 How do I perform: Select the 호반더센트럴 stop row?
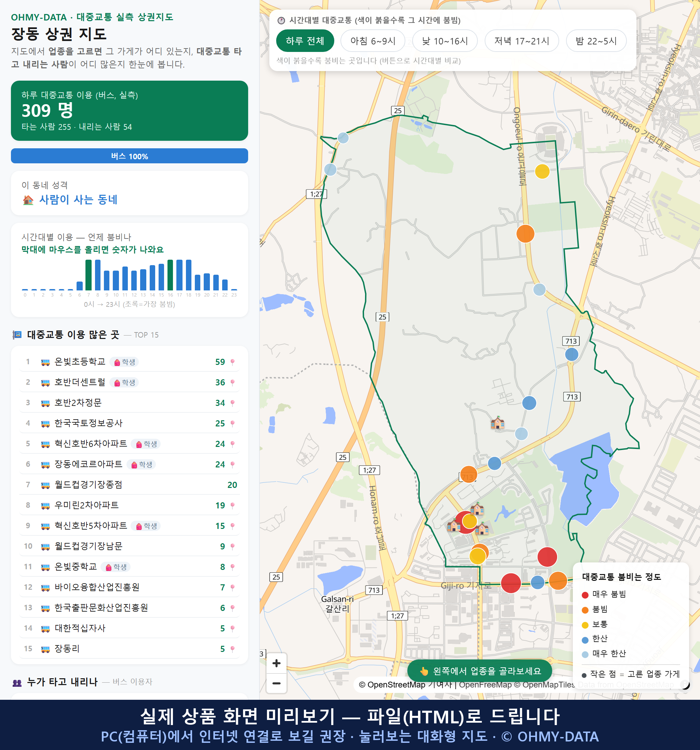coord(130,382)
